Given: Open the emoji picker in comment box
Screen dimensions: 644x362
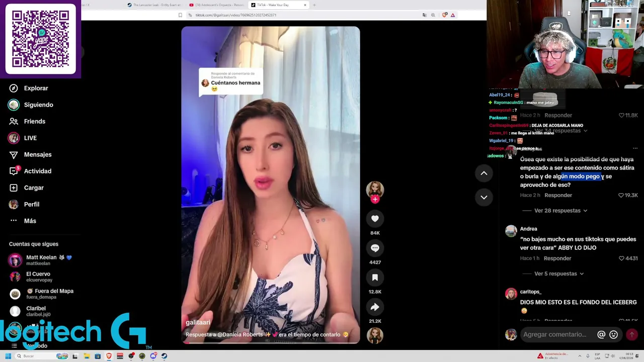Looking at the screenshot, I should (613, 335).
